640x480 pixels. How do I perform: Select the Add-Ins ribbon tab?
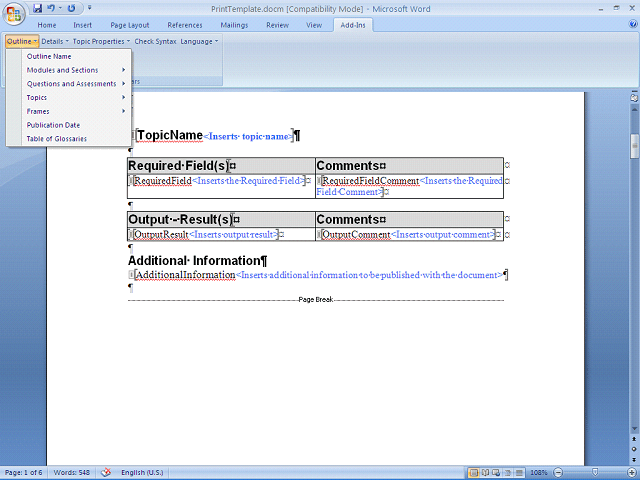[353, 25]
